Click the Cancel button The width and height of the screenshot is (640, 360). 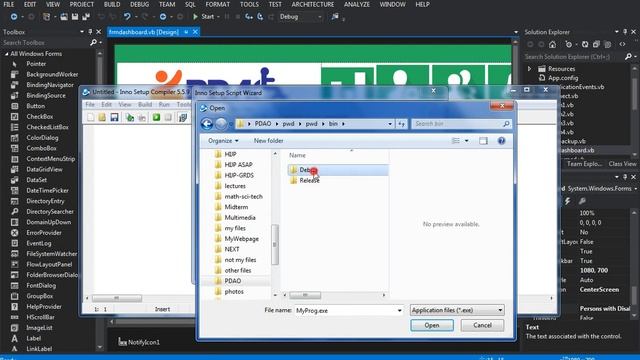(x=482, y=325)
